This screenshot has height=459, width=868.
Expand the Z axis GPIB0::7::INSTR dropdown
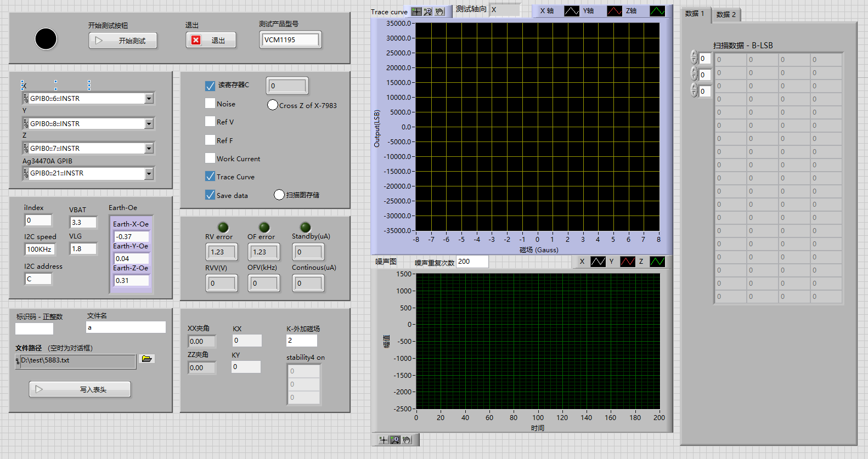(x=149, y=149)
